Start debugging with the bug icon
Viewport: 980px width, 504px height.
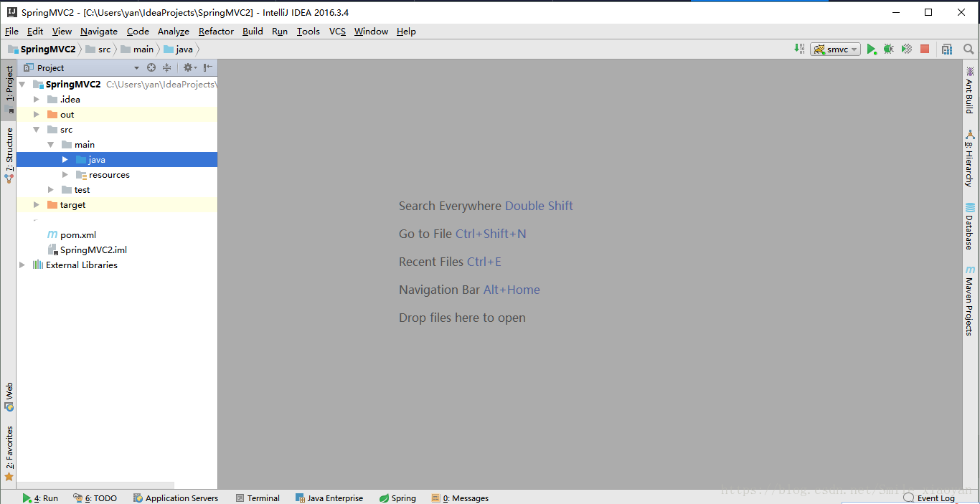(x=888, y=49)
